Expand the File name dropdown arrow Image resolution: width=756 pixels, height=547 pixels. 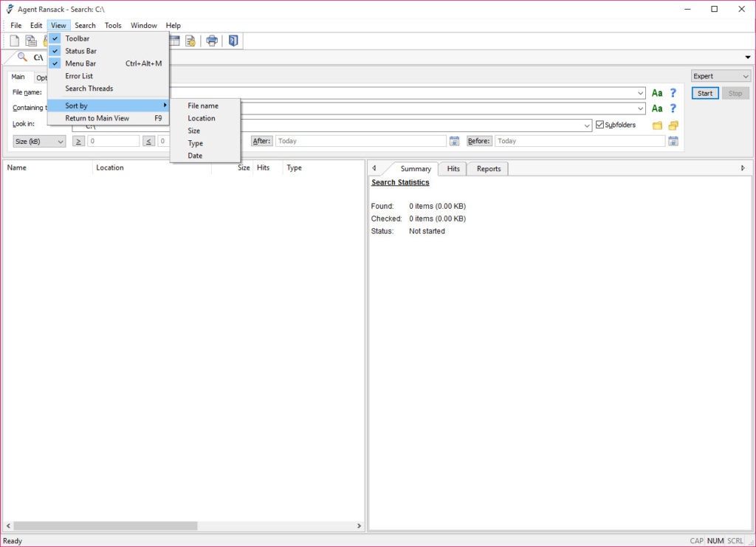tap(640, 93)
